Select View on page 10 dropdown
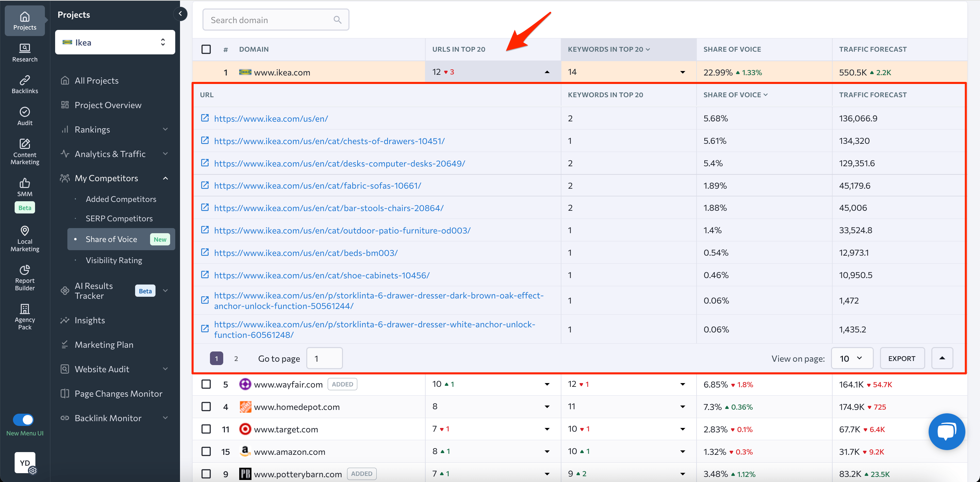The width and height of the screenshot is (980, 482). pos(852,358)
